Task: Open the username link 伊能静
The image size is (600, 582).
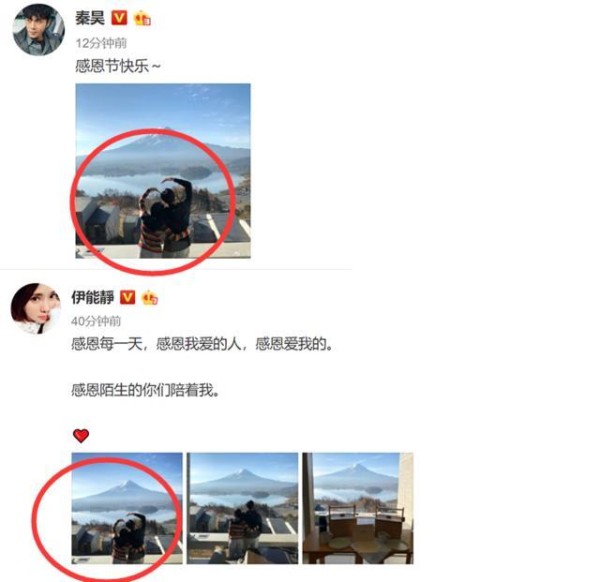Action: click(93, 297)
